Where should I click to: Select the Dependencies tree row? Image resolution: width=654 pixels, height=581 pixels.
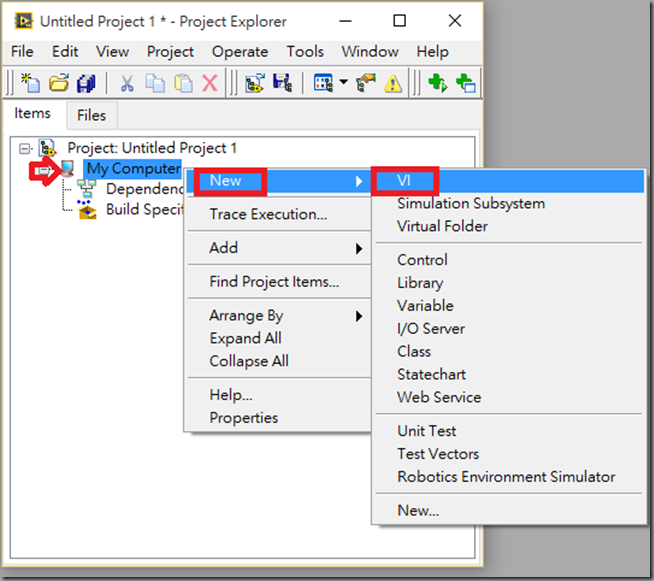tap(144, 189)
